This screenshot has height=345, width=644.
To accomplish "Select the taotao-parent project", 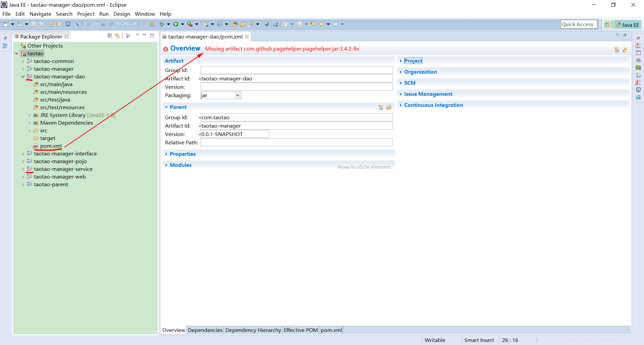I will tap(51, 185).
